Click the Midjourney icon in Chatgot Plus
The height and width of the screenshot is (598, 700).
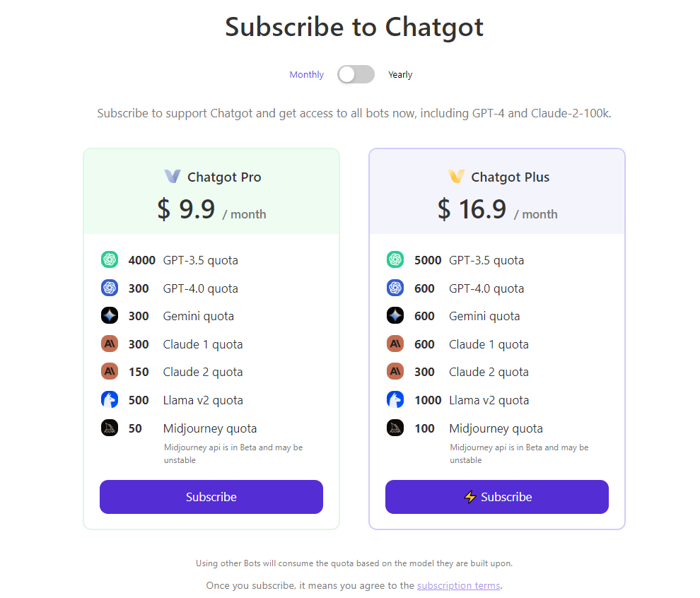[395, 428]
